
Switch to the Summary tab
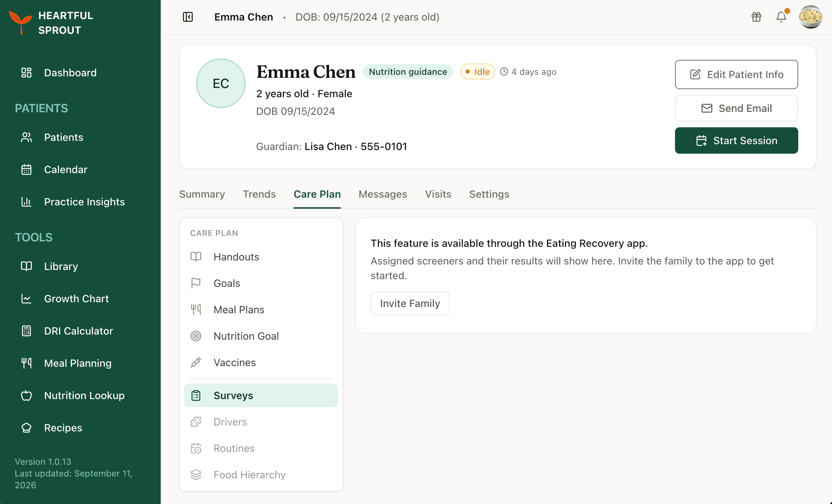tap(202, 194)
